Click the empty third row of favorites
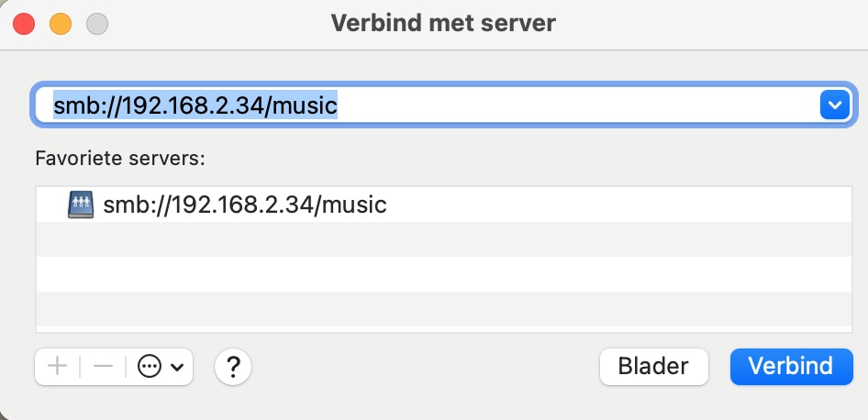Image resolution: width=868 pixels, height=420 pixels. click(444, 273)
